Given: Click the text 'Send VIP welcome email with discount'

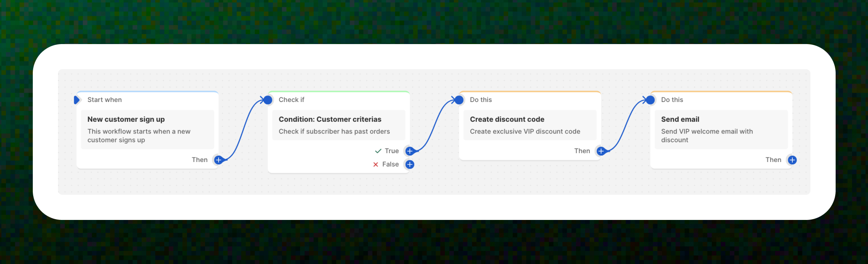Looking at the screenshot, I should click(707, 136).
